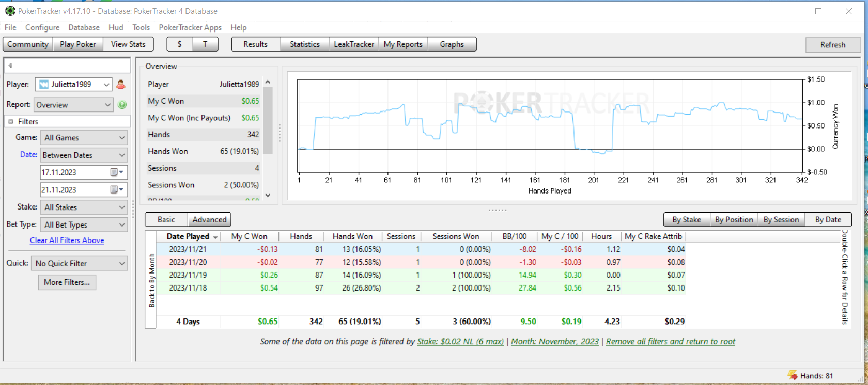Viewport: 868px width, 385px height.
Task: Open the Hud menu
Action: 116,27
